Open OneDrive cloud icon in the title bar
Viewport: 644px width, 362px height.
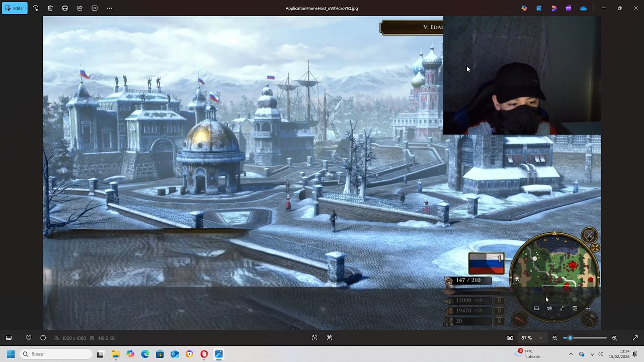[583, 8]
